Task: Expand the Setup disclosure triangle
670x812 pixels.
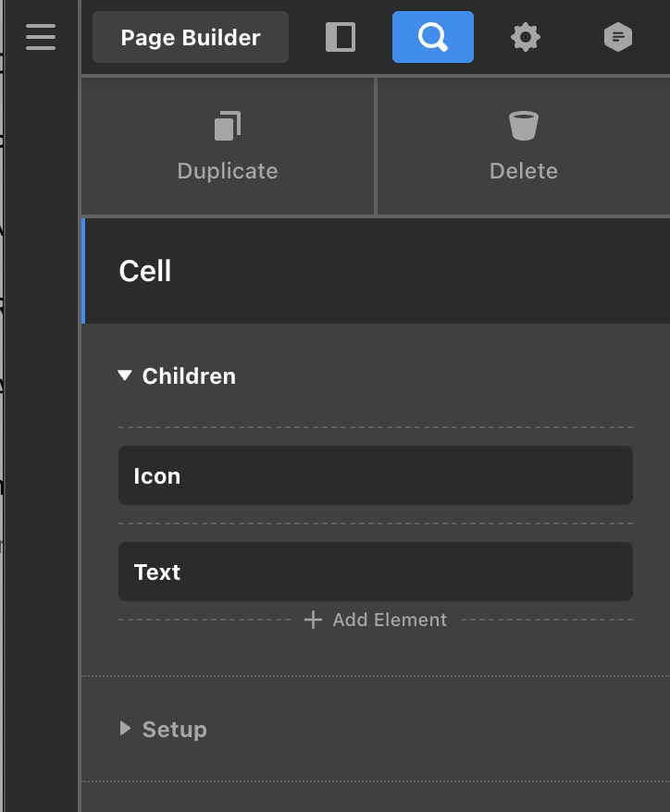Action: click(x=125, y=729)
